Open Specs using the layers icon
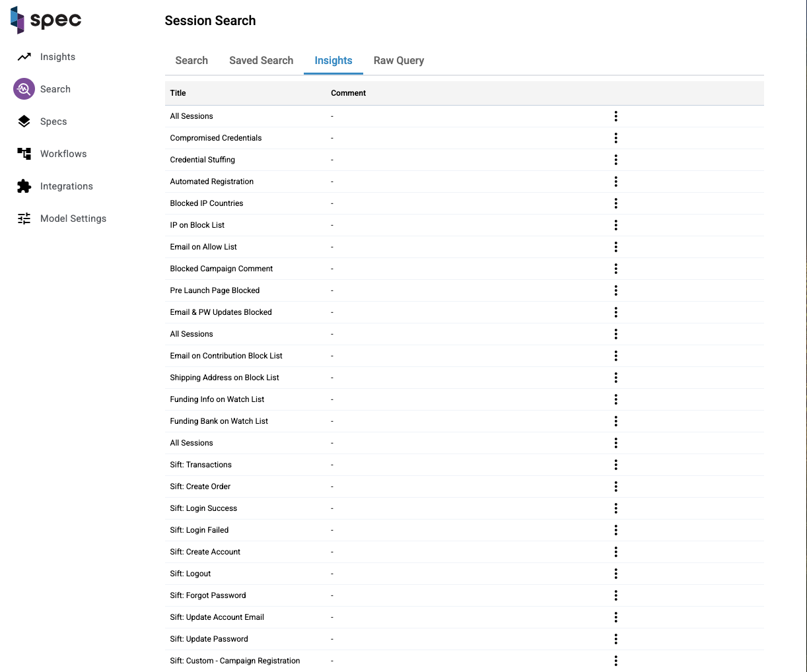807x672 pixels. tap(24, 121)
